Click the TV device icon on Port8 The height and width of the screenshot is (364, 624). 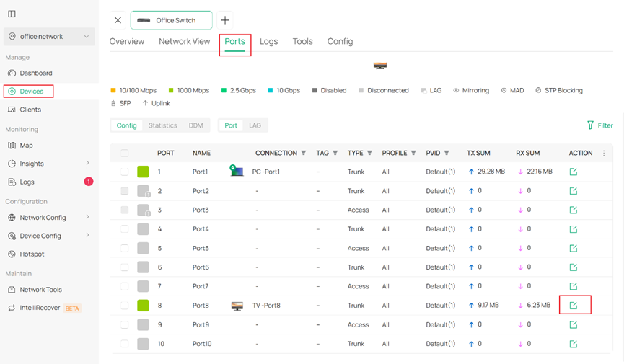click(237, 306)
